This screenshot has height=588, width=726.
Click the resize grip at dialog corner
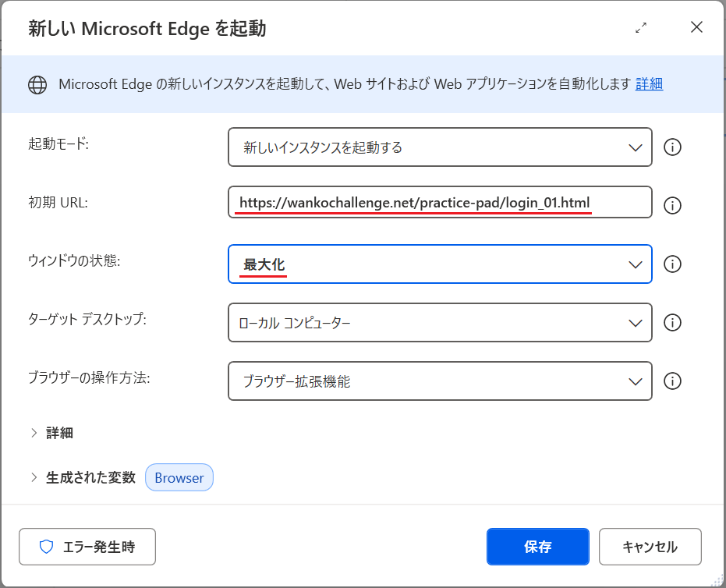point(717,581)
